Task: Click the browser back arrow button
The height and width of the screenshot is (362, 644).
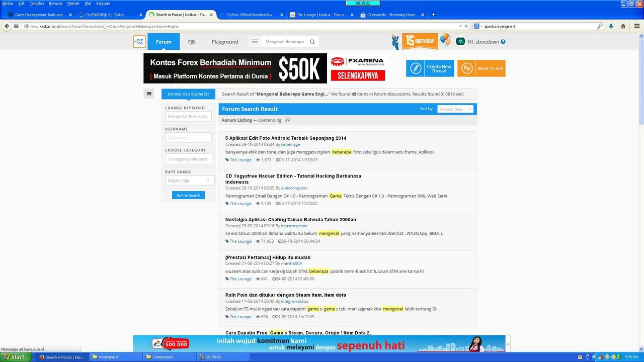Action: tap(7, 26)
